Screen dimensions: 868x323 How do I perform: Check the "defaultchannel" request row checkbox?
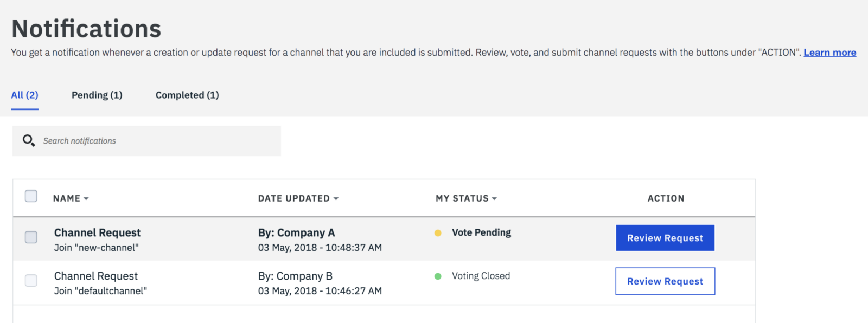click(31, 281)
